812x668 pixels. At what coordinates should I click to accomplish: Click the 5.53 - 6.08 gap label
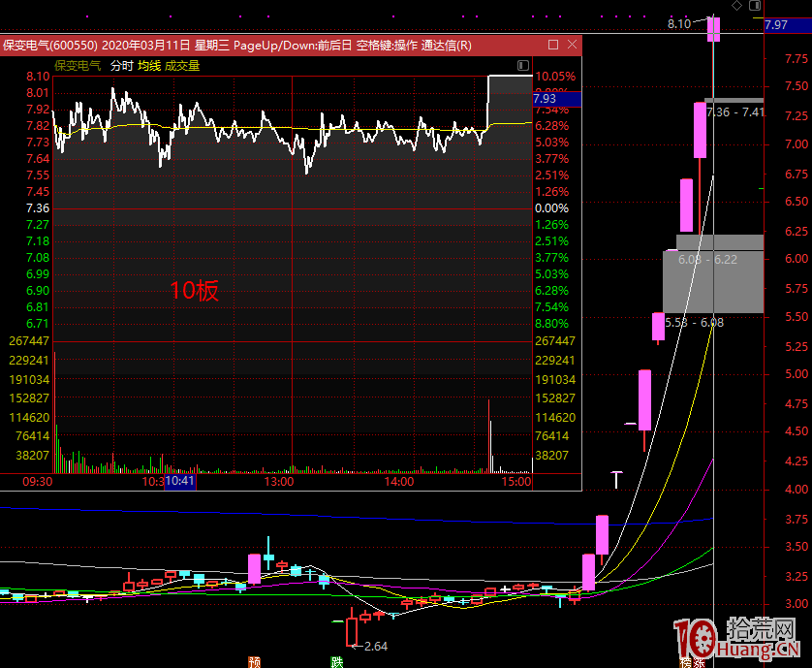[694, 322]
